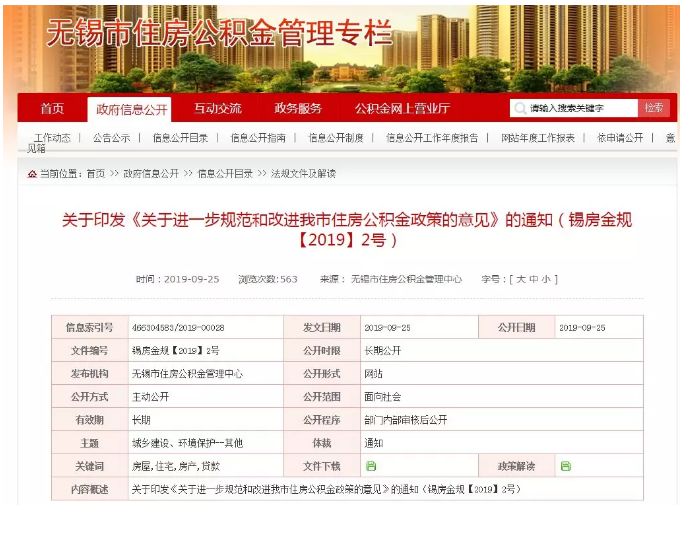Open the 首页 main tab
The height and width of the screenshot is (543, 689).
tap(52, 108)
